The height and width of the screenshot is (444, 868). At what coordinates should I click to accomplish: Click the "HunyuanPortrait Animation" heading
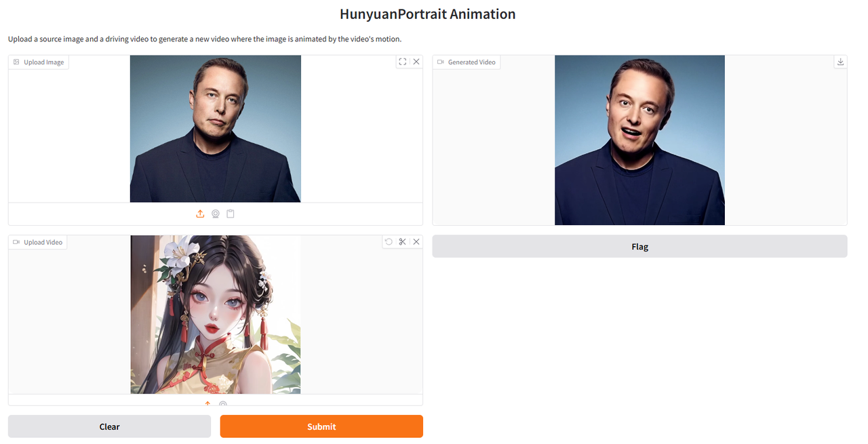pos(428,14)
